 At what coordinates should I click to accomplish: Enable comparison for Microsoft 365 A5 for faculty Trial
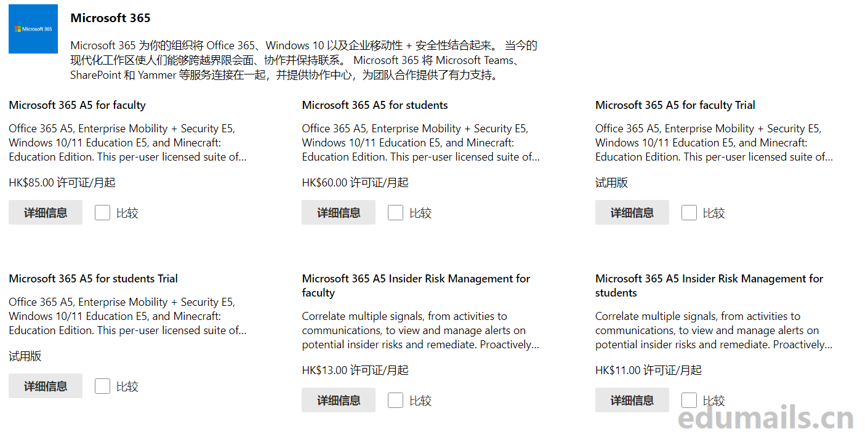pos(689,212)
